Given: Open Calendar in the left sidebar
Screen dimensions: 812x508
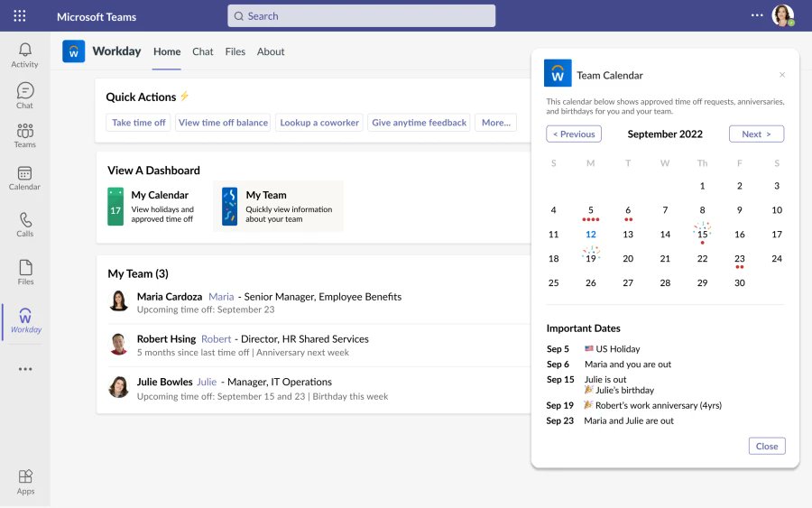Looking at the screenshot, I should (25, 178).
